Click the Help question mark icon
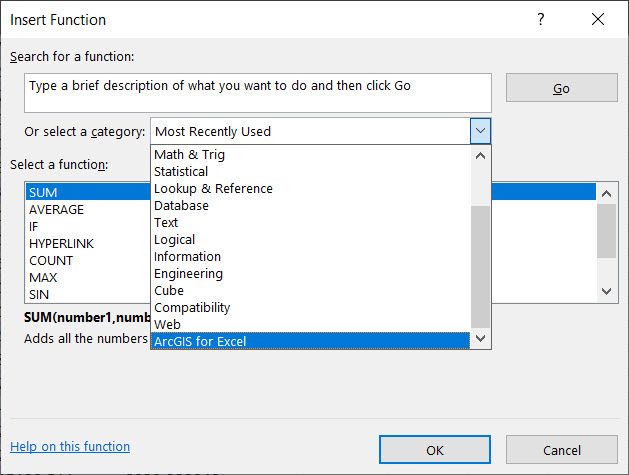This screenshot has width=629, height=475. point(541,19)
